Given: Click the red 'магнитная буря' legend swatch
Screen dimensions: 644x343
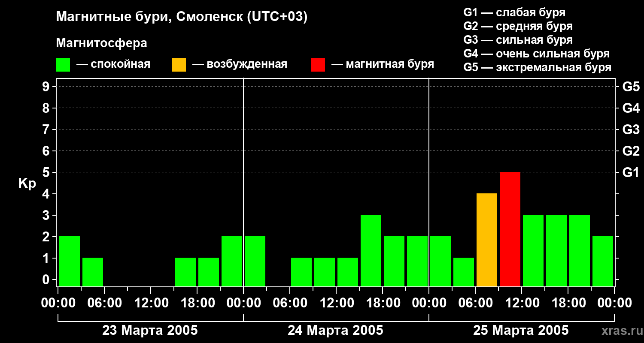Looking at the screenshot, I should (318, 64).
